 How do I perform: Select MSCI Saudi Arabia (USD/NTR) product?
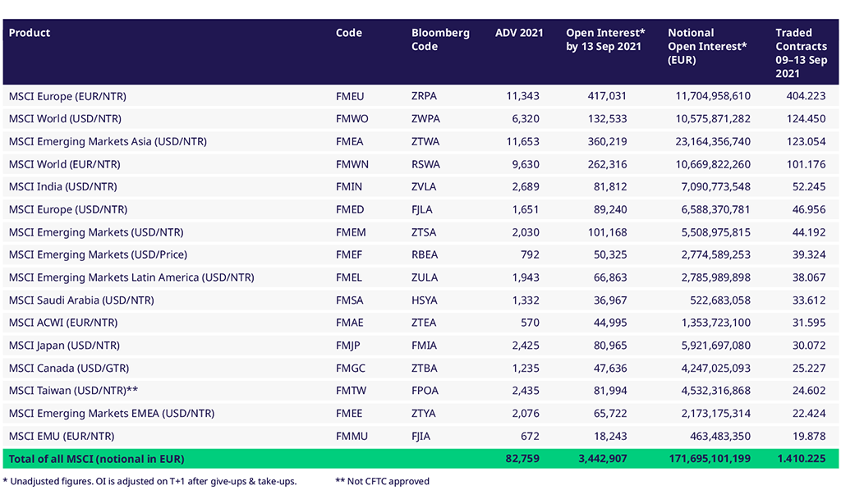click(81, 300)
